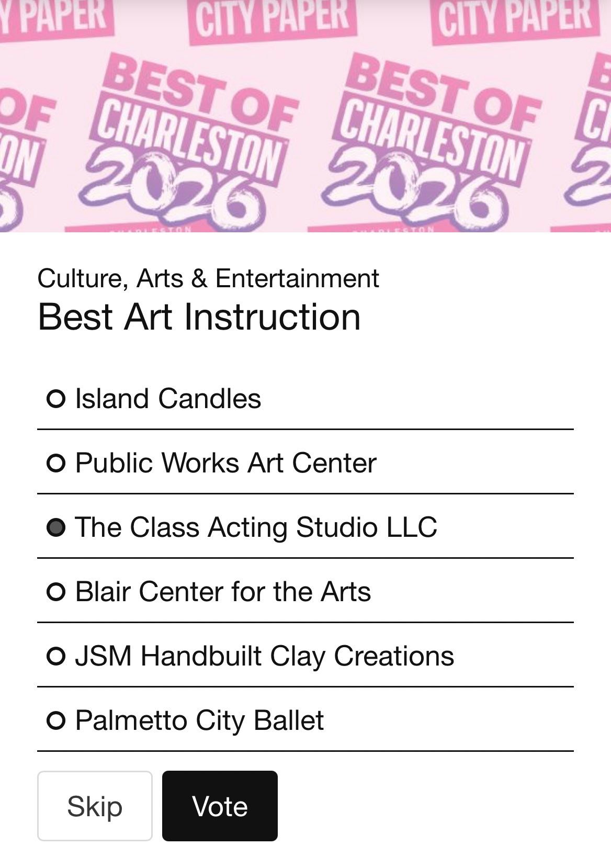Click JSM Handbuilt Clay Creations text
Viewport: 611px width, 868px height.
[264, 656]
